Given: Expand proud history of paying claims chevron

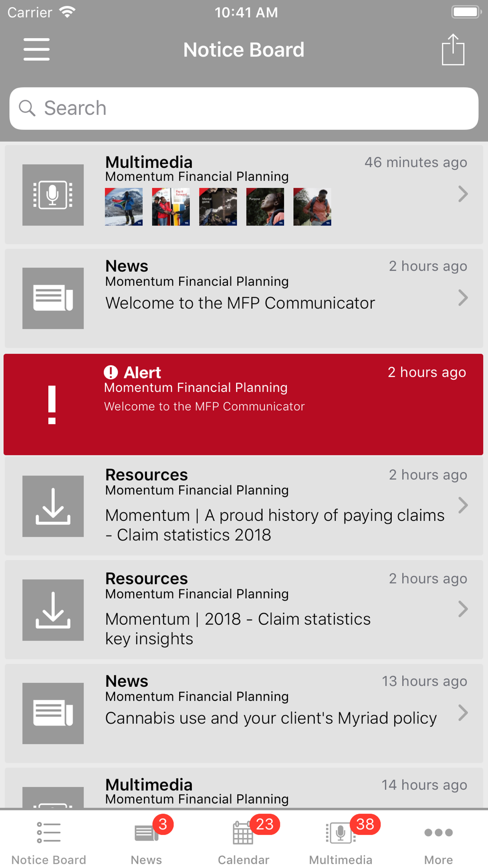Looking at the screenshot, I should [463, 505].
